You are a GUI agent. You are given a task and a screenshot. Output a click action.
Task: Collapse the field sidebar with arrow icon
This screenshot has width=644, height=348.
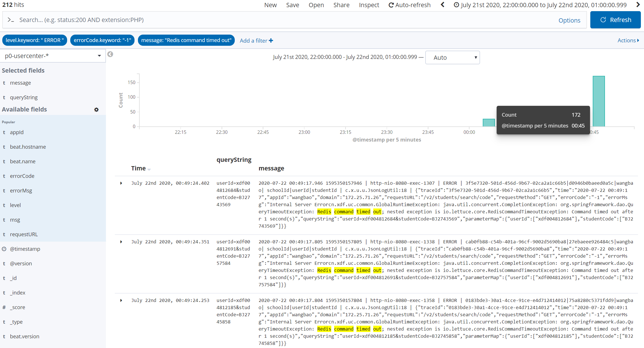[x=110, y=54]
